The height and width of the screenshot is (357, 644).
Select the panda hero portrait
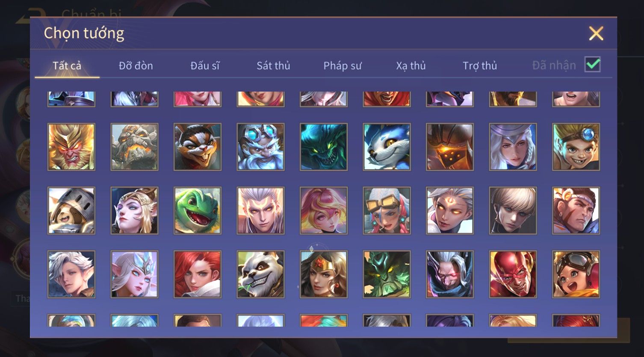tap(260, 274)
